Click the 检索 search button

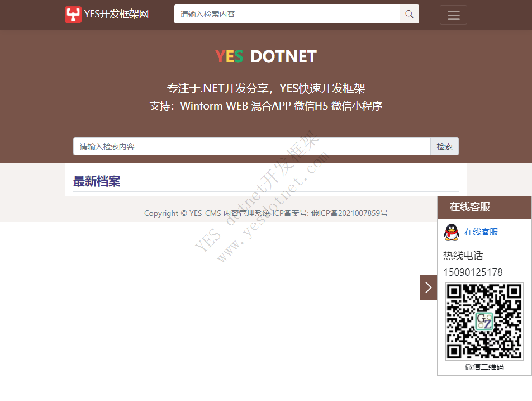pyautogui.click(x=444, y=147)
